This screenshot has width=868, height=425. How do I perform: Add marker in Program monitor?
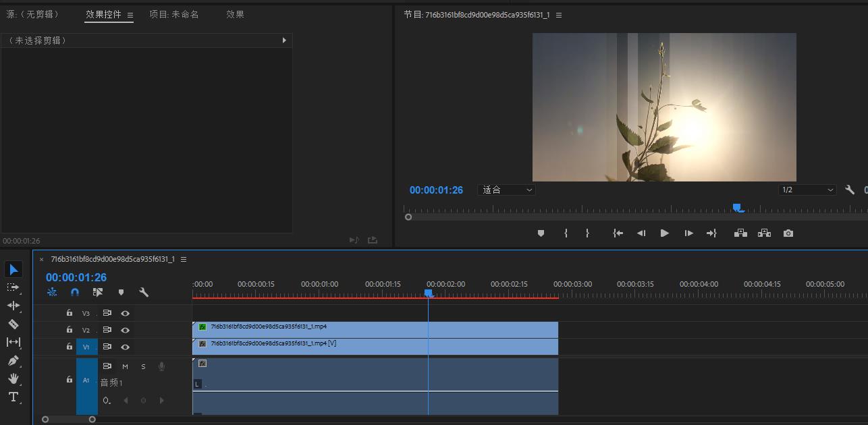[541, 233]
